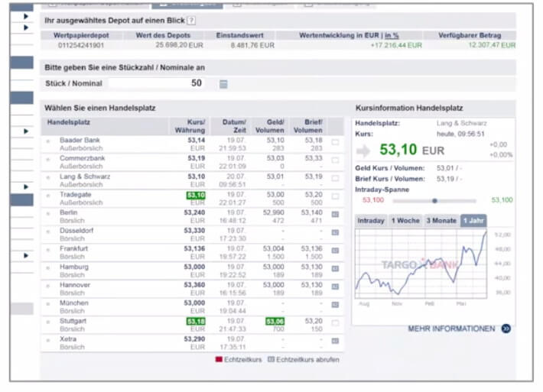This screenshot has height=392, width=543.
Task: Expand sidebar arrow beside Handelsplatz header row
Action: tap(26, 131)
